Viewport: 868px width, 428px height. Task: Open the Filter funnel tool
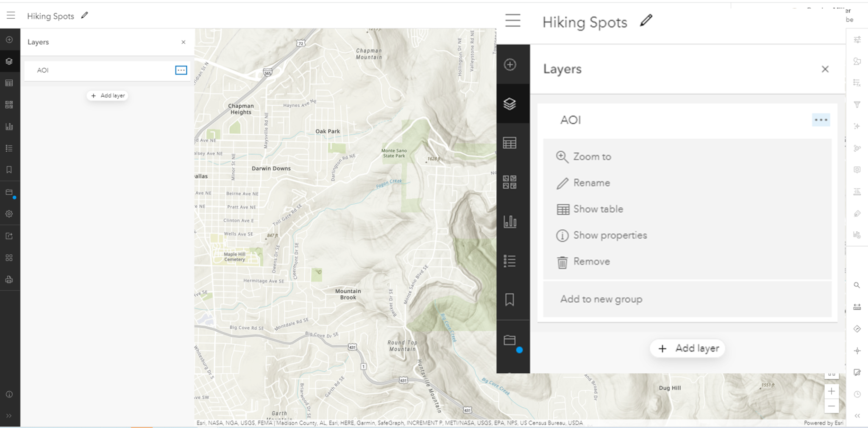(x=857, y=104)
